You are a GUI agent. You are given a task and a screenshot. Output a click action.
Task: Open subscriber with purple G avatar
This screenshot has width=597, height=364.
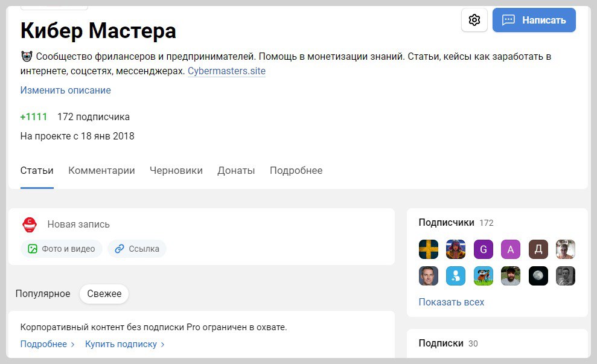(x=483, y=249)
